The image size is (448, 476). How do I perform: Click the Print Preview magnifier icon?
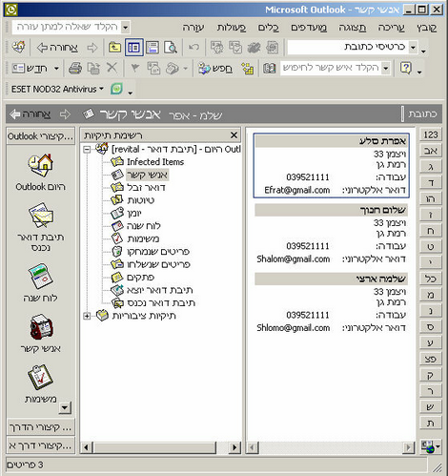tap(171, 48)
